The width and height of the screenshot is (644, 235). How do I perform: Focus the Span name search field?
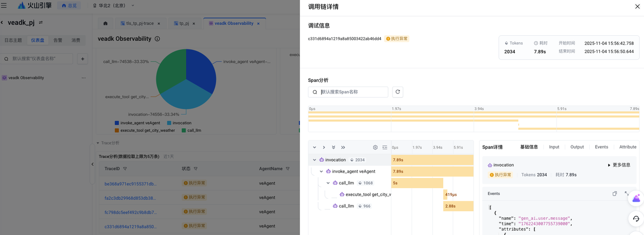tap(352, 92)
